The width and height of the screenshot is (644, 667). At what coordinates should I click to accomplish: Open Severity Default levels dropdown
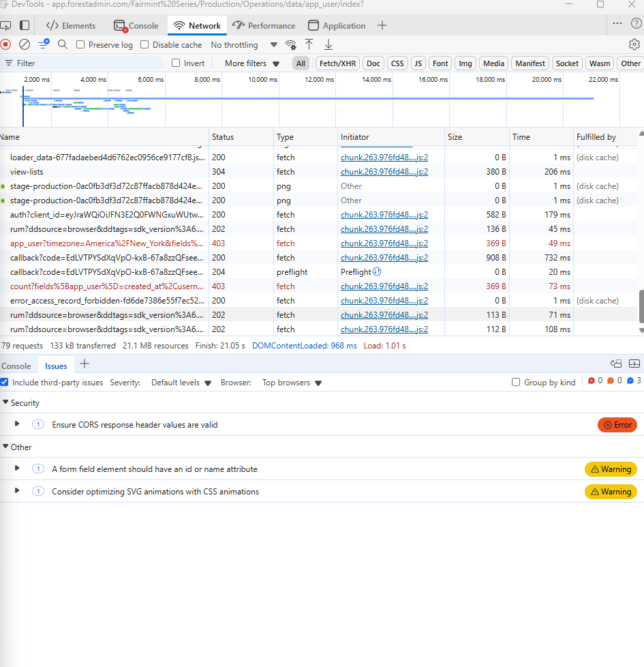click(x=181, y=383)
